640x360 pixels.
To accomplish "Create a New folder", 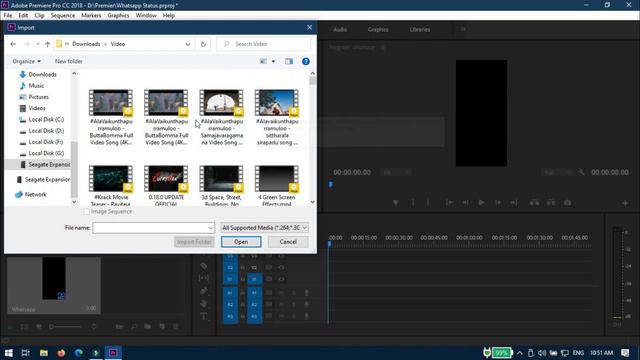I will coord(69,61).
